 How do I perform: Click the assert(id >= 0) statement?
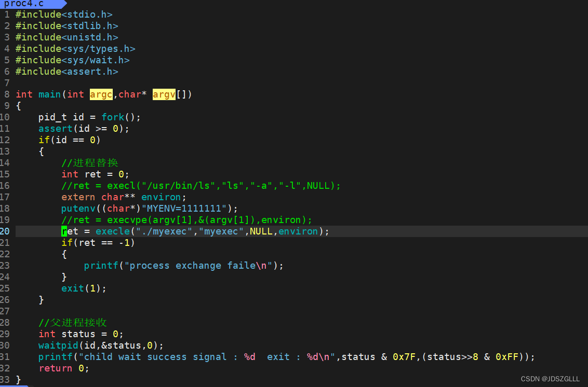(84, 129)
